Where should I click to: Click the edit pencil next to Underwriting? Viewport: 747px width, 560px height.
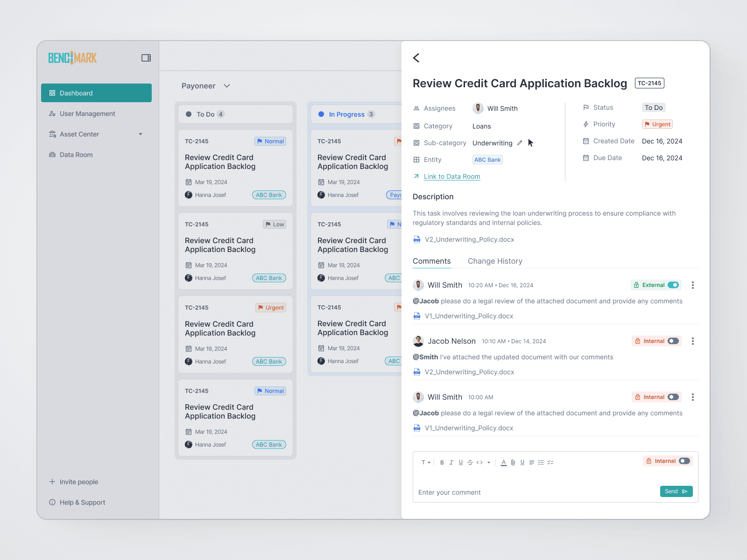click(519, 143)
